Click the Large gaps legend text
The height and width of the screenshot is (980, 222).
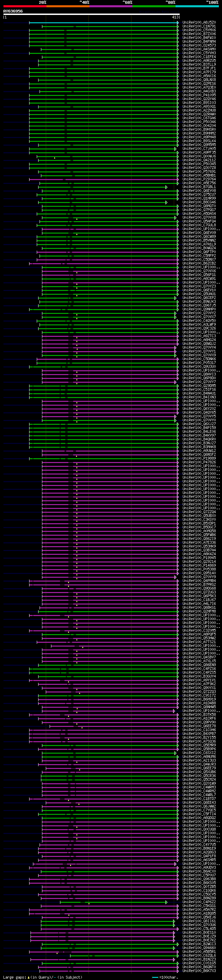click(x=43, y=977)
